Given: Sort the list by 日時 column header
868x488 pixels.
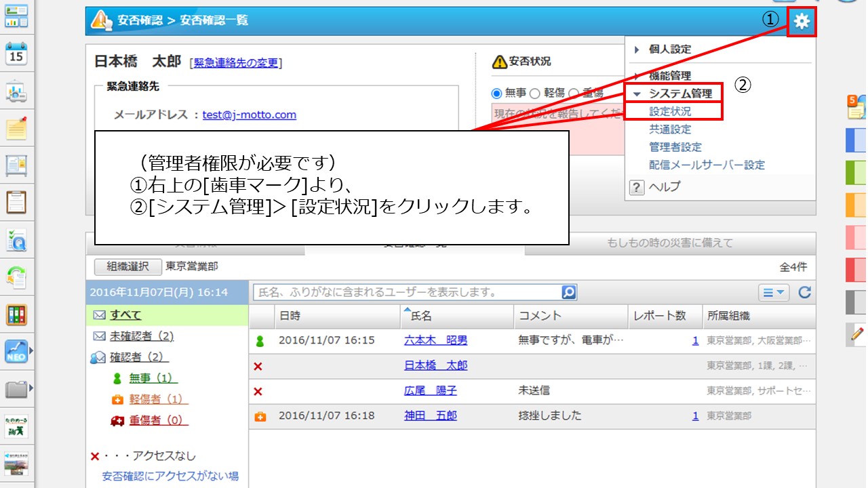Looking at the screenshot, I should point(337,316).
